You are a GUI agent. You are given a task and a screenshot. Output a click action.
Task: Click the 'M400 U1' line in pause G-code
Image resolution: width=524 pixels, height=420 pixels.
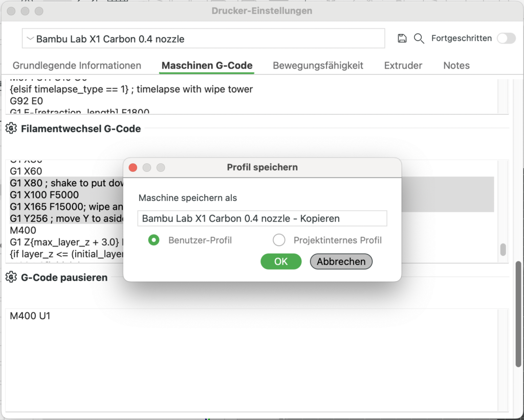30,316
